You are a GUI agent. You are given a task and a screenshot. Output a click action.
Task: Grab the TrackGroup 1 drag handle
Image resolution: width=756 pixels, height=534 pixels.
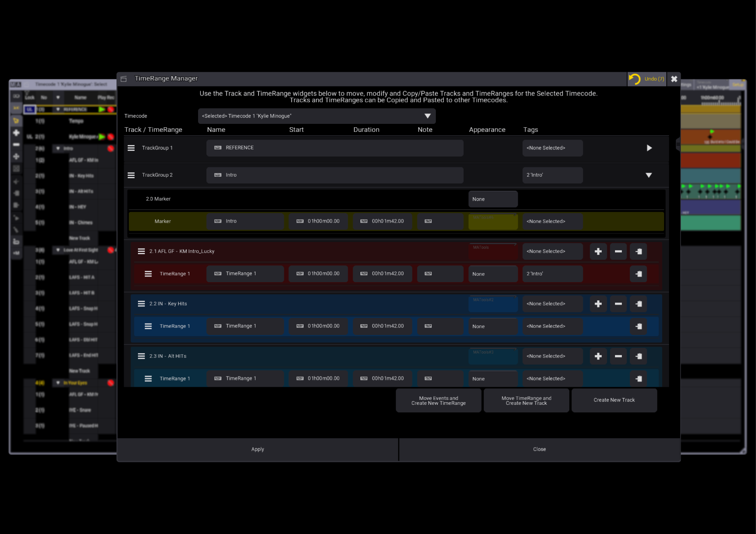pos(131,148)
